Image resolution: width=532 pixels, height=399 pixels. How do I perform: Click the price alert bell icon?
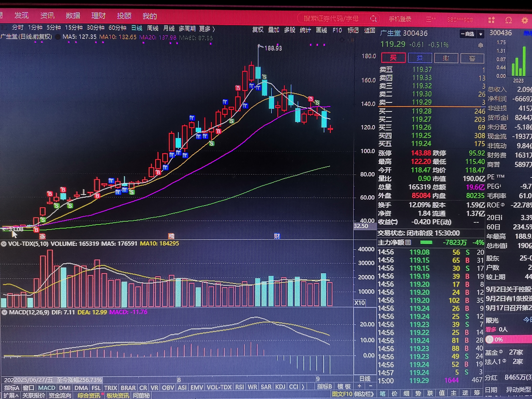click(x=481, y=45)
